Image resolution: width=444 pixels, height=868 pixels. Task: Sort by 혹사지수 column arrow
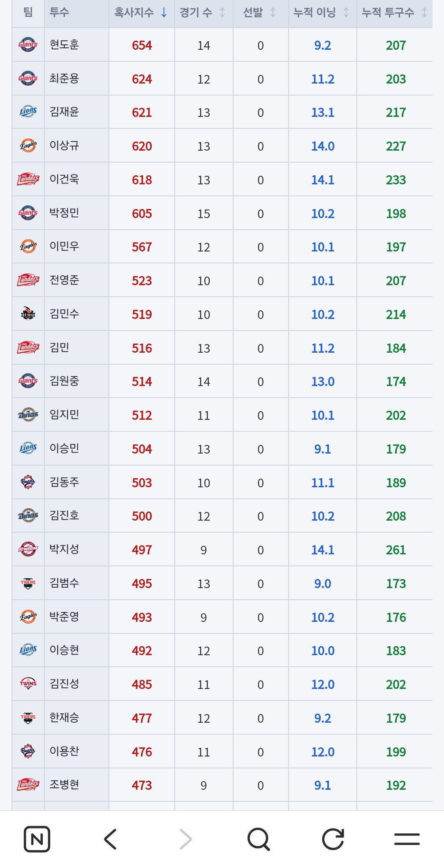[164, 12]
